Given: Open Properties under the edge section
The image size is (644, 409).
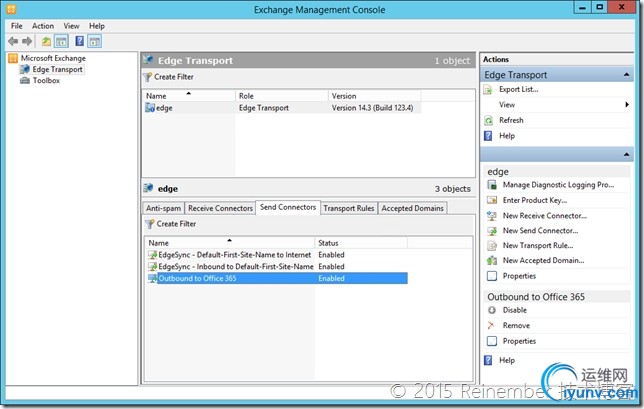Looking at the screenshot, I should click(519, 276).
